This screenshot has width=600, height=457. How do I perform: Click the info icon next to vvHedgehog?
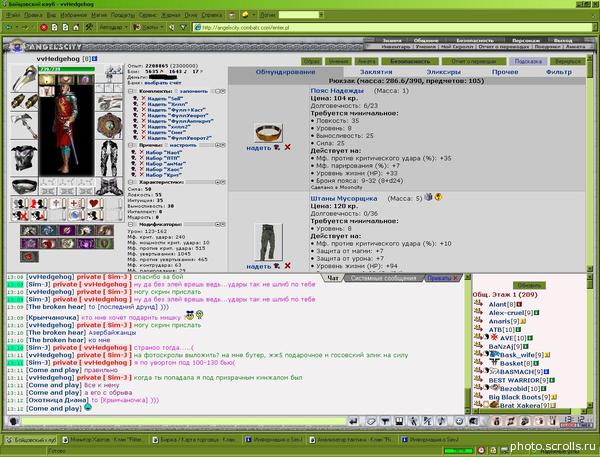pos(95,59)
